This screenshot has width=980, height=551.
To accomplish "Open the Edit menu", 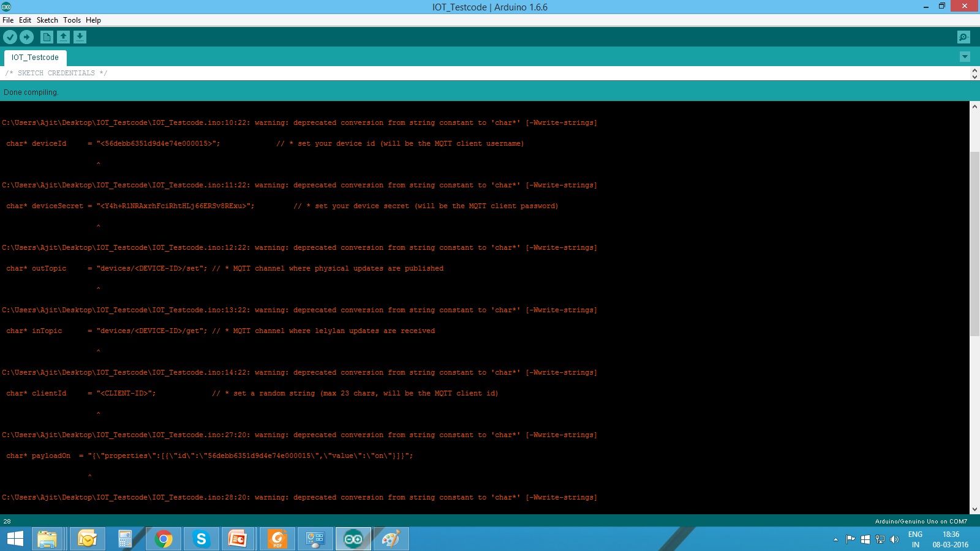I will (x=25, y=20).
